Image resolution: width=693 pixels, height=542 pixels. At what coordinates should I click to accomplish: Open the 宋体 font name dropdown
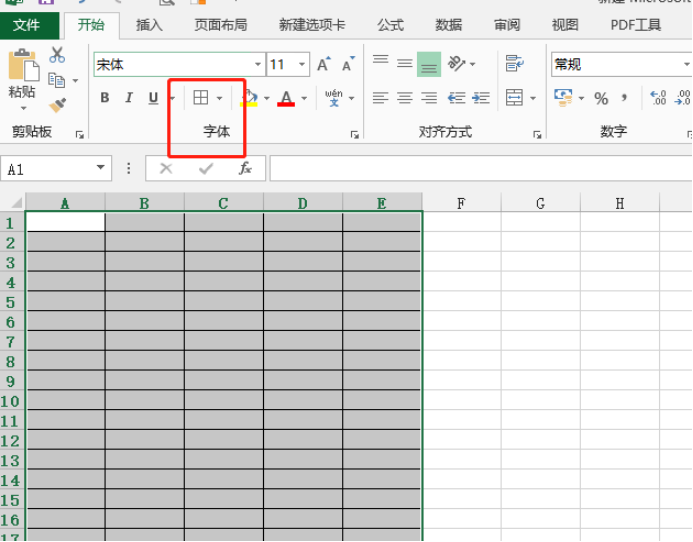[x=258, y=65]
